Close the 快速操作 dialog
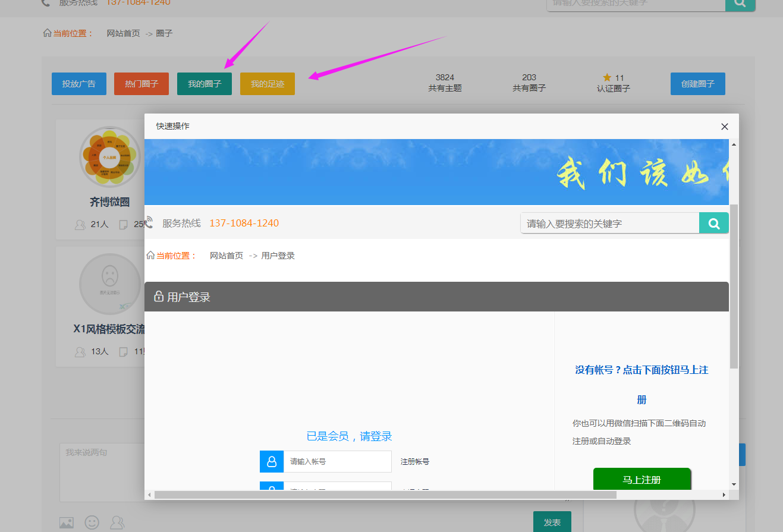Screen dimensions: 783x532 (724, 127)
